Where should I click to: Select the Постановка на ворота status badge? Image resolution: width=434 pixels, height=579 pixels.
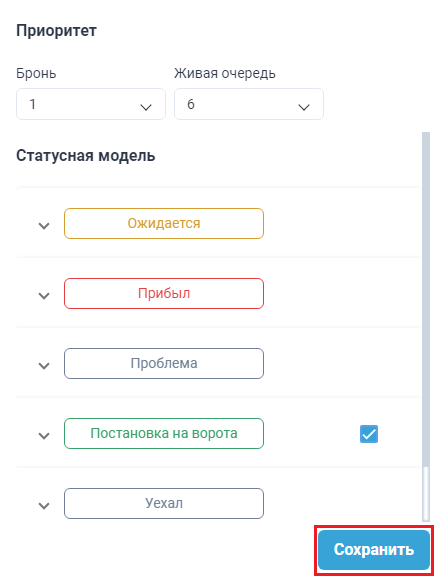tap(164, 434)
